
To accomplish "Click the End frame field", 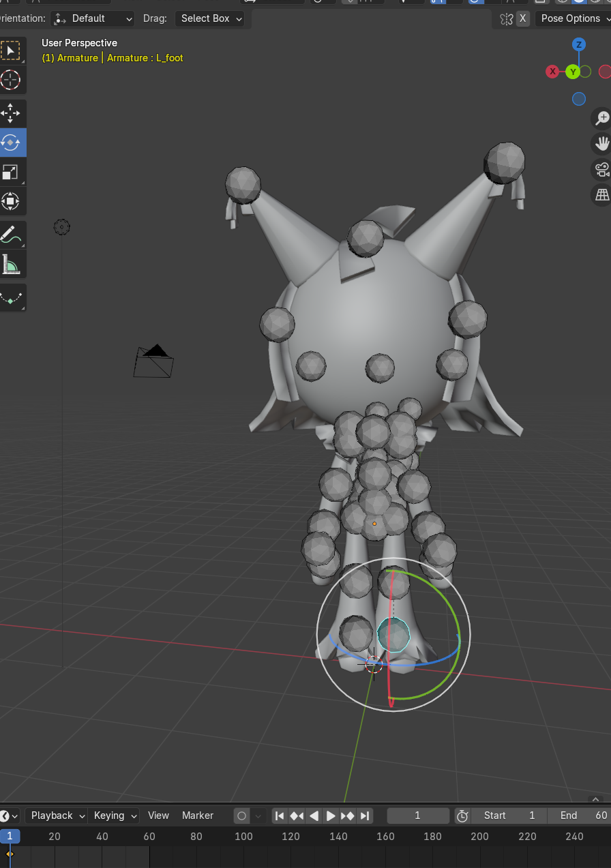I will click(x=580, y=815).
